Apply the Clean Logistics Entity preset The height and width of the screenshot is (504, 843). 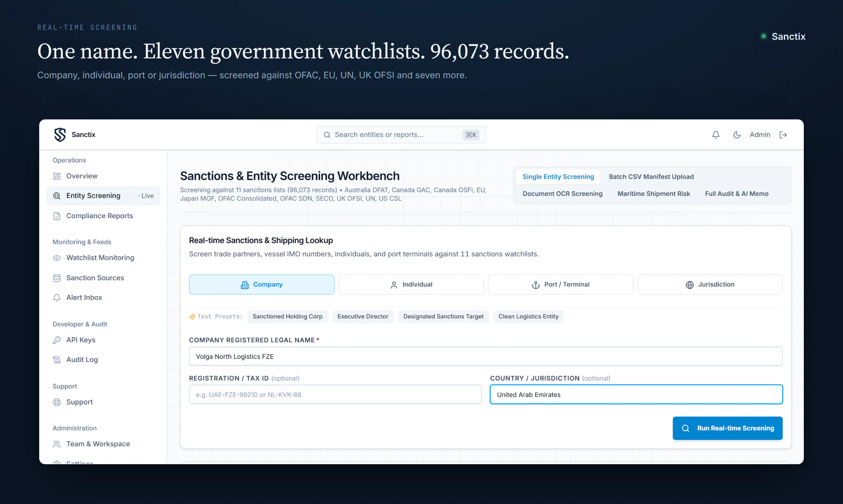tap(528, 317)
